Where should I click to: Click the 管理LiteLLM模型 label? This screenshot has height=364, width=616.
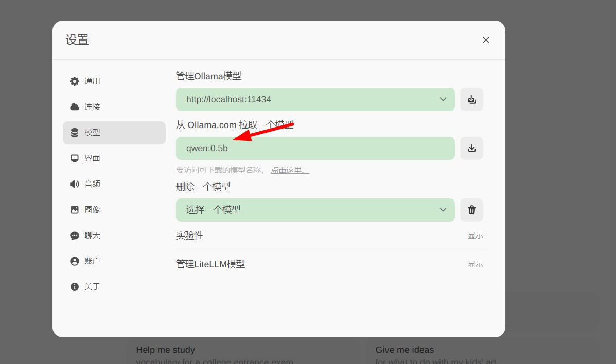pos(210,264)
